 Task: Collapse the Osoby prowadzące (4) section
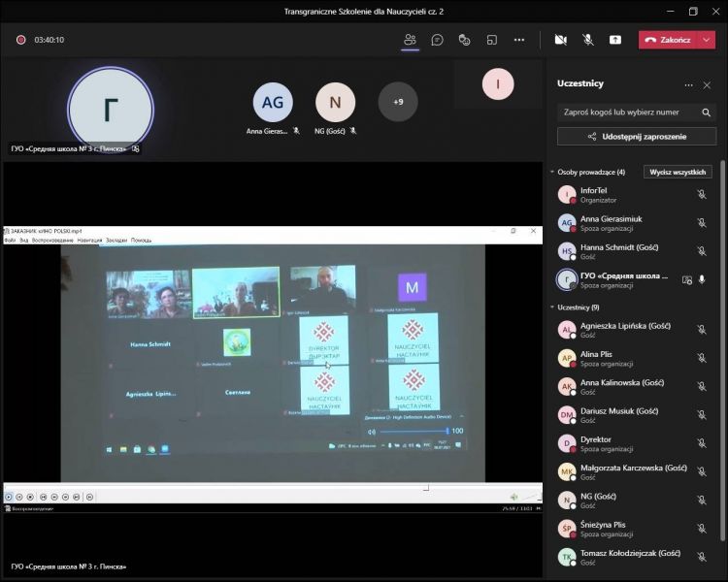tap(552, 172)
